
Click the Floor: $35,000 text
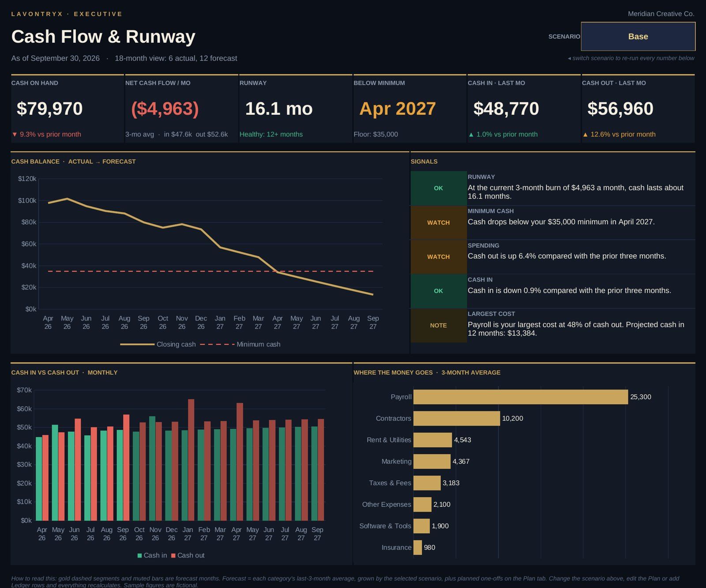click(376, 134)
